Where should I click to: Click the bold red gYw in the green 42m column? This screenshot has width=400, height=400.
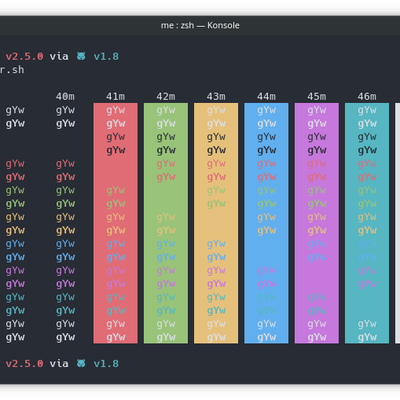tap(166, 177)
